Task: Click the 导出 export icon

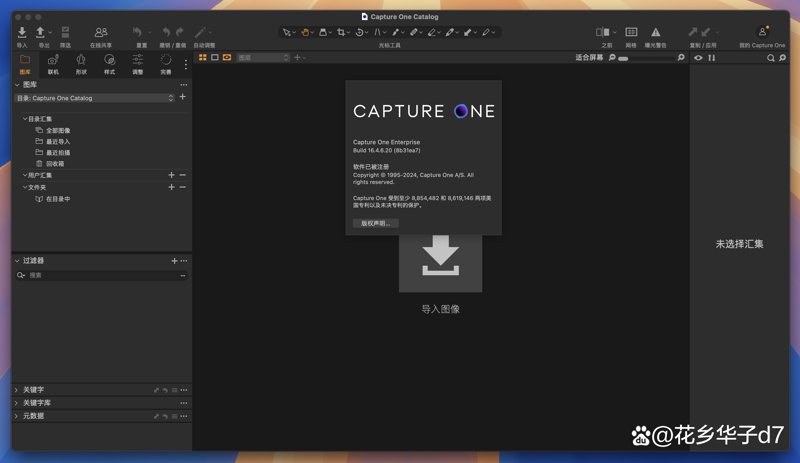Action: click(40, 33)
